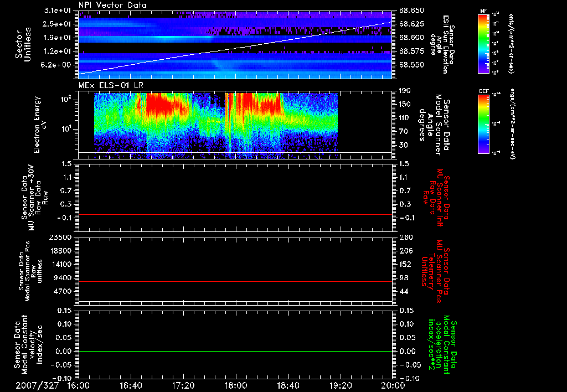Click the red line in MU Scanner +30V panel

coord(235,214)
